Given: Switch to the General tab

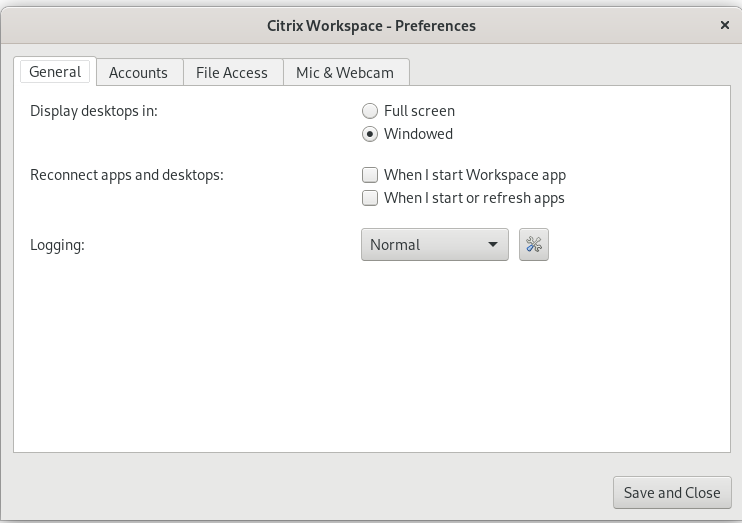Looking at the screenshot, I should tap(55, 72).
